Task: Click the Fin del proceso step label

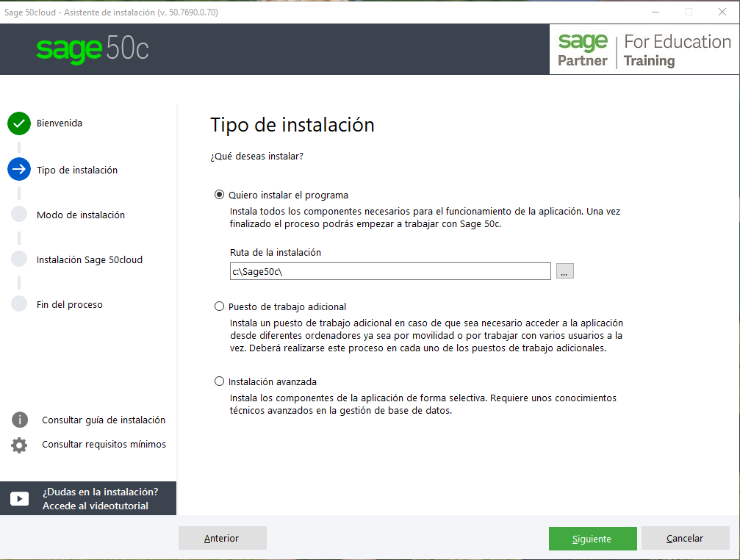Action: (x=69, y=304)
